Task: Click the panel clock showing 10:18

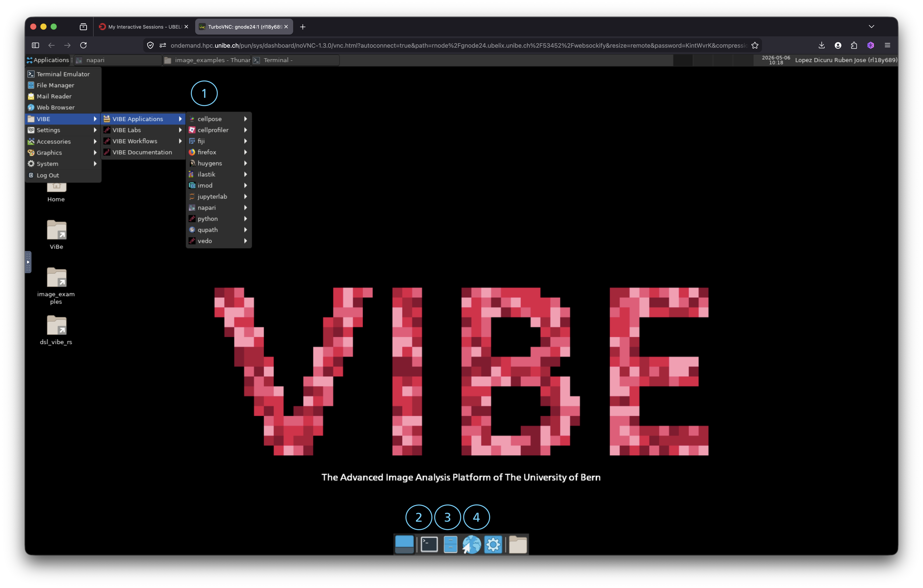Action: pyautogui.click(x=776, y=60)
